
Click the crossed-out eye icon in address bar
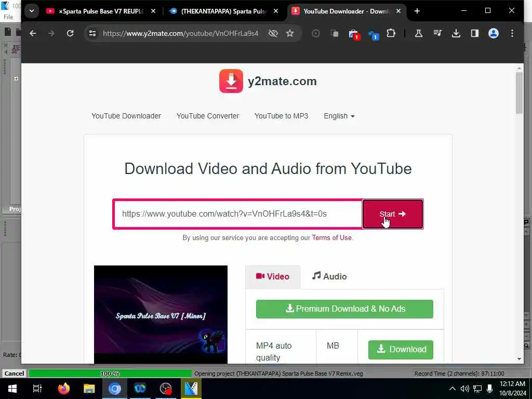click(273, 33)
